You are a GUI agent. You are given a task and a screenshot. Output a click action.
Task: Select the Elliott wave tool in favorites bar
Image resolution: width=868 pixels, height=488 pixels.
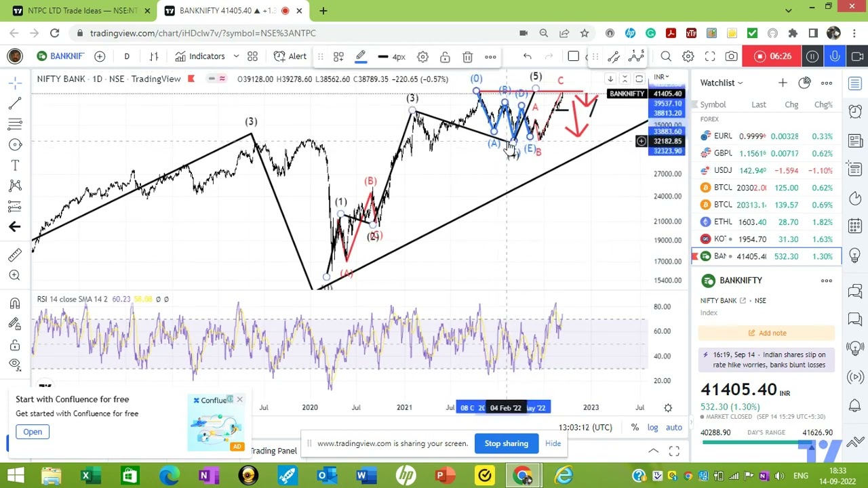(x=635, y=56)
